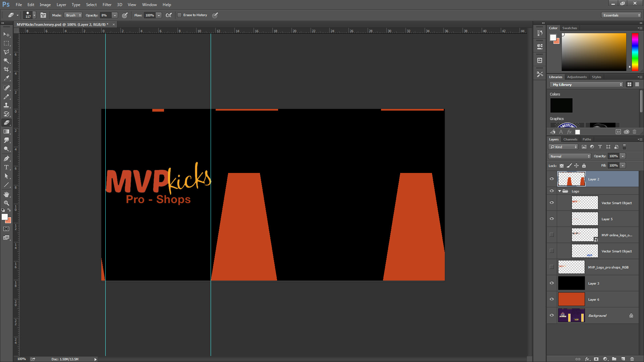Screen dimensions: 644x362
Task: Click add layer style fx icon
Action: (x=587, y=359)
